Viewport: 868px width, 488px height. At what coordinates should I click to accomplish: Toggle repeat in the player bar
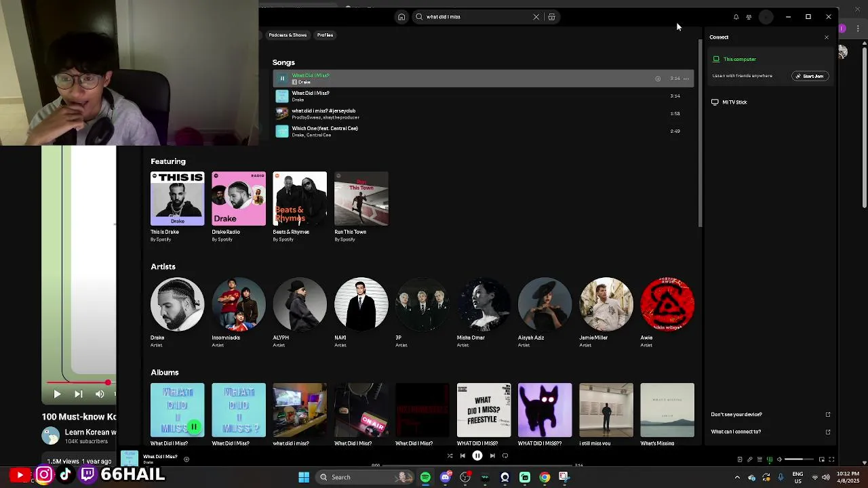pos(505,456)
